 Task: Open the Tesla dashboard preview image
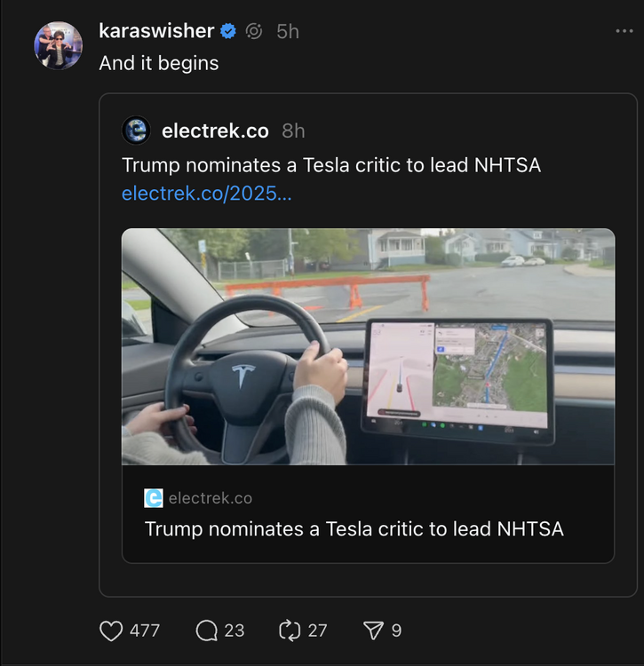pyautogui.click(x=368, y=346)
